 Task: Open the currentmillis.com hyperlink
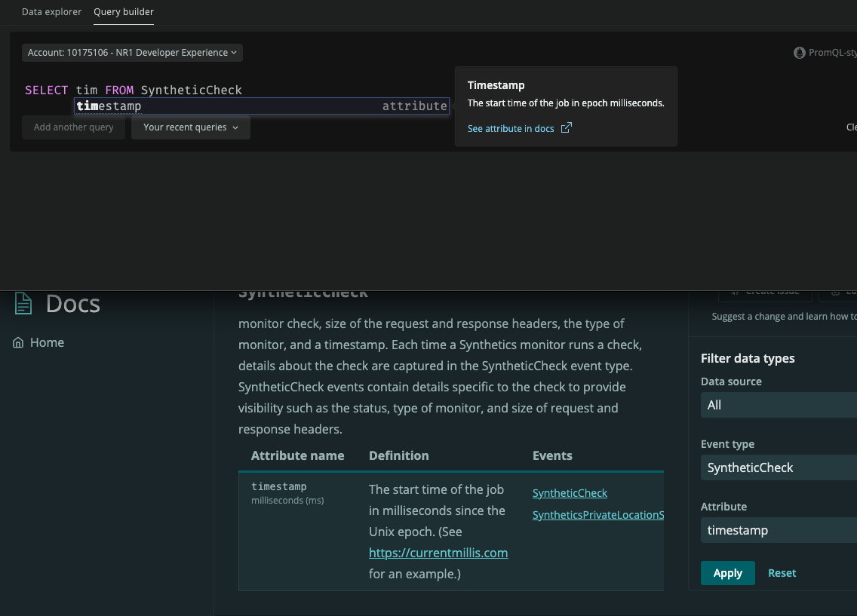point(438,553)
